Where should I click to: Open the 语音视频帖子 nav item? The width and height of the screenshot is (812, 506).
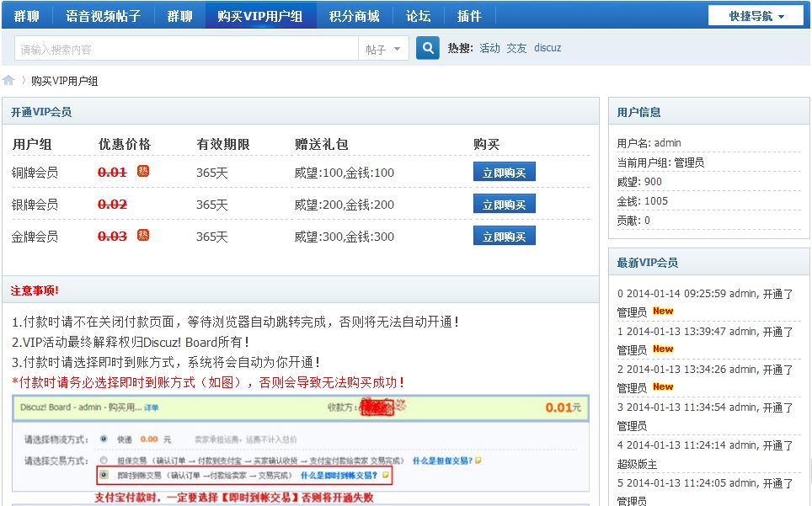[103, 16]
